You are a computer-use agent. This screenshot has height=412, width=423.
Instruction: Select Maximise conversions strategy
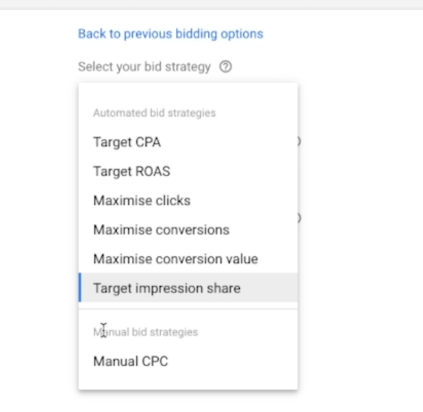coord(188,230)
